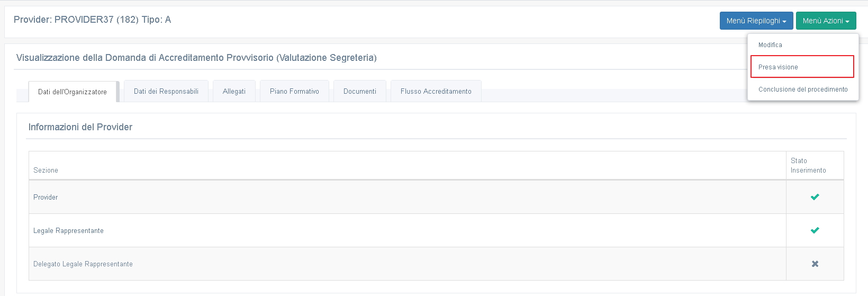
Task: Select Conclusione del procedimento option
Action: [803, 89]
